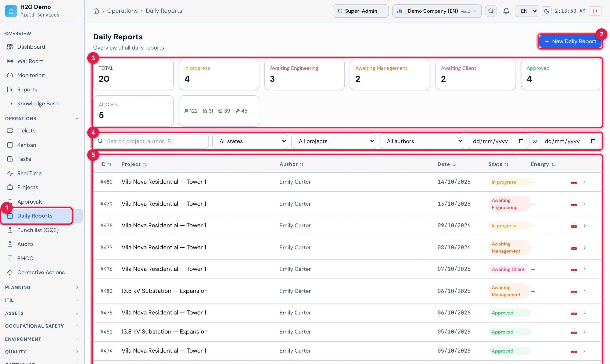This screenshot has height=364, width=610.
Task: Open report #478 via its chevron arrow
Action: point(584,226)
